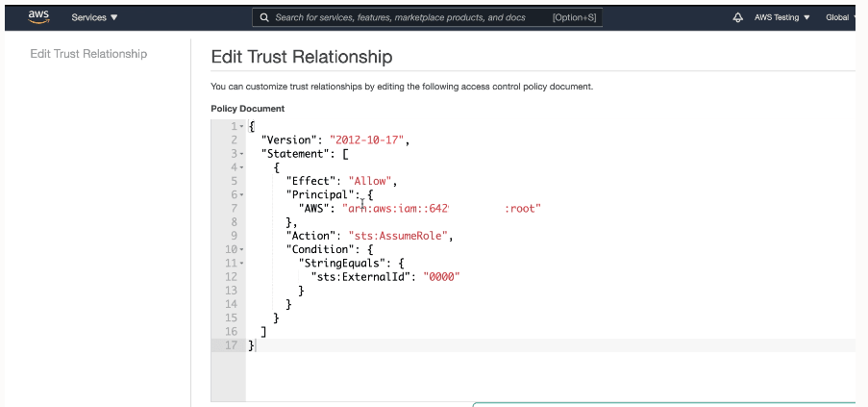The image size is (868, 407).
Task: Click the magnifier icon in search bar
Action: (x=262, y=17)
